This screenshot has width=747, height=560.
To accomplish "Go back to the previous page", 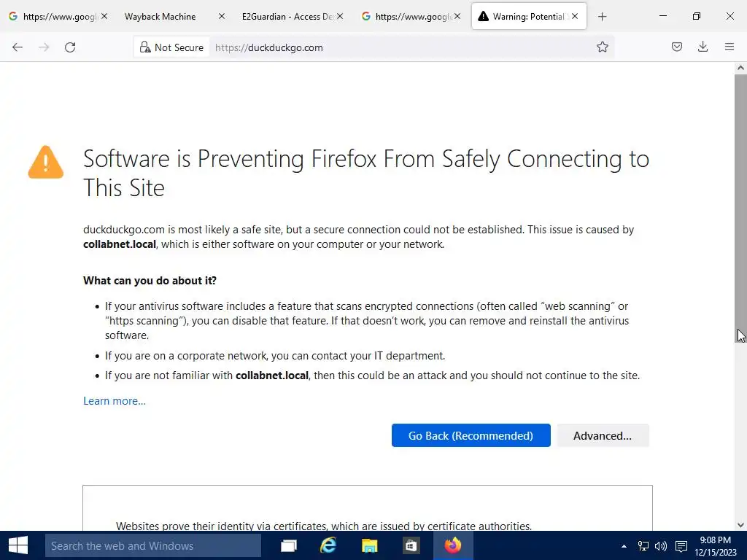I will coord(18,47).
